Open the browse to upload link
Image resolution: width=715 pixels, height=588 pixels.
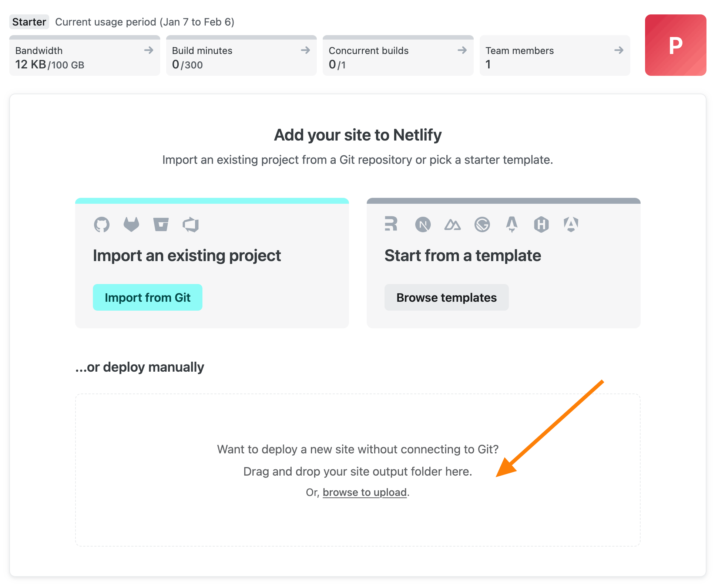tap(365, 492)
